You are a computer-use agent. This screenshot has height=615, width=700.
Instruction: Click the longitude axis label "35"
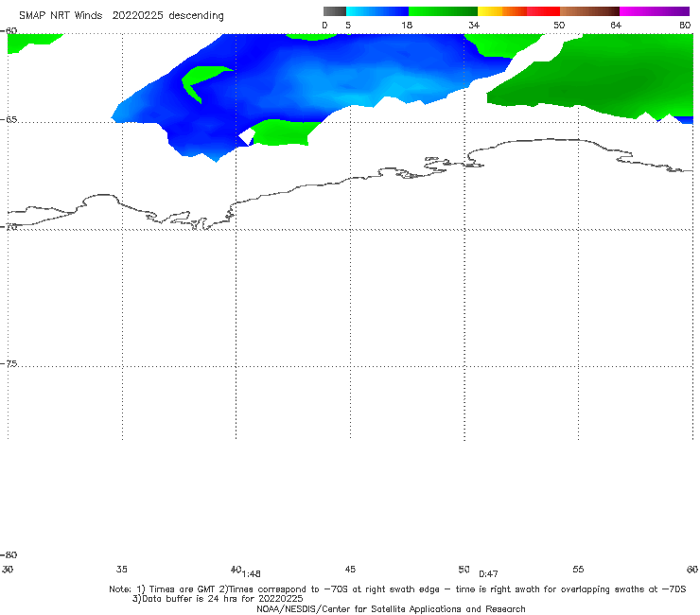[x=122, y=570]
